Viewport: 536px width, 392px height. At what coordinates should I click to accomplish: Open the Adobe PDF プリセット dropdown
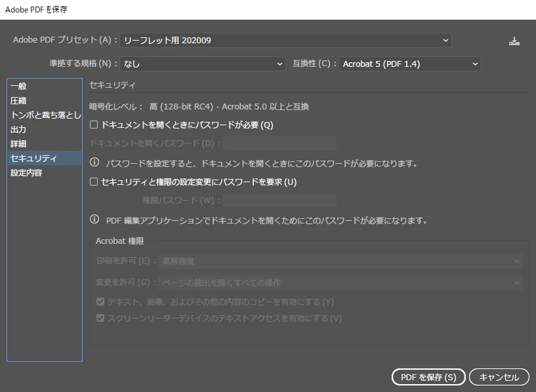pos(285,40)
